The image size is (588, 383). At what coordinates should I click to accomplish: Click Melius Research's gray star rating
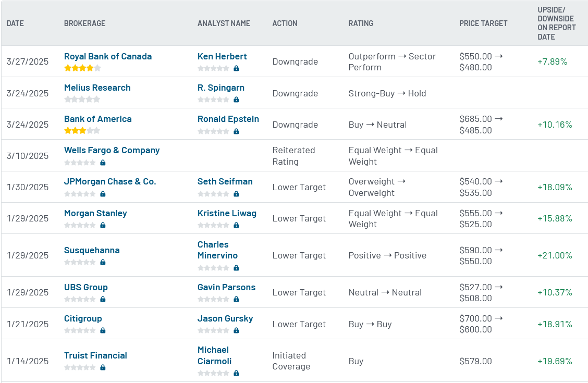[x=82, y=100]
